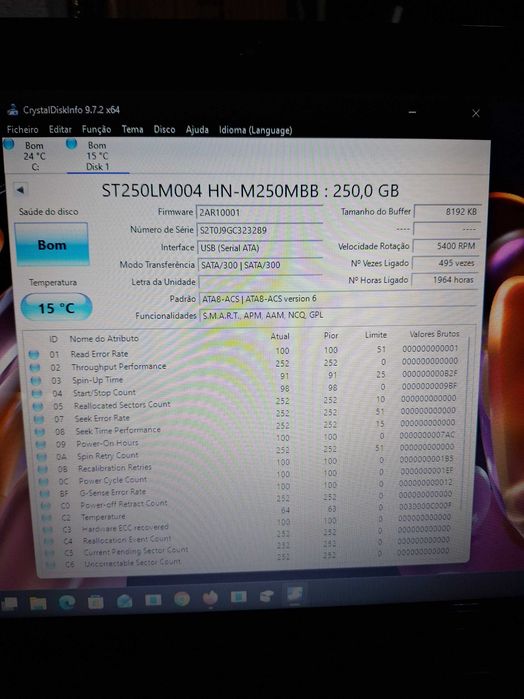524x699 pixels.
Task: Click the power-on count field 495 vezes
Action: 446,263
